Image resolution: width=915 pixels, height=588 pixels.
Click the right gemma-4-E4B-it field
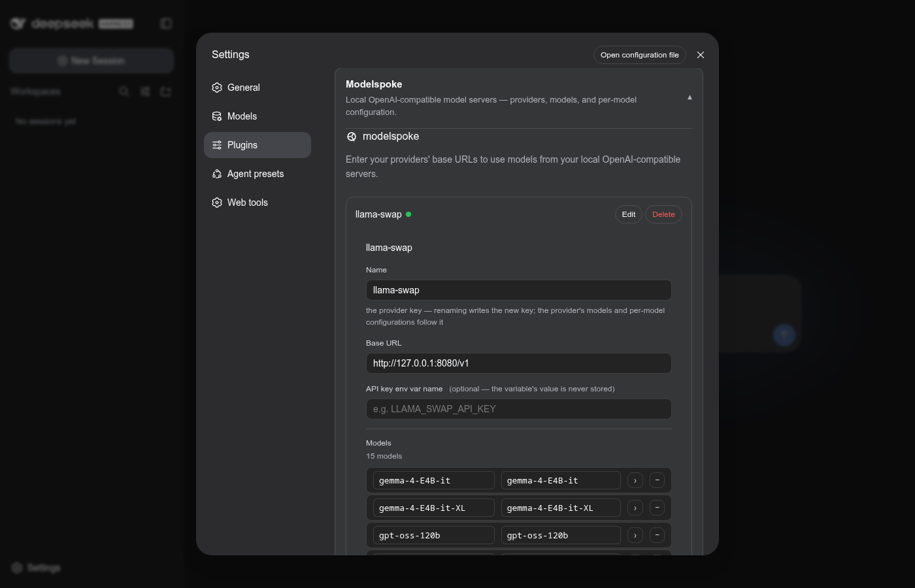tap(561, 480)
